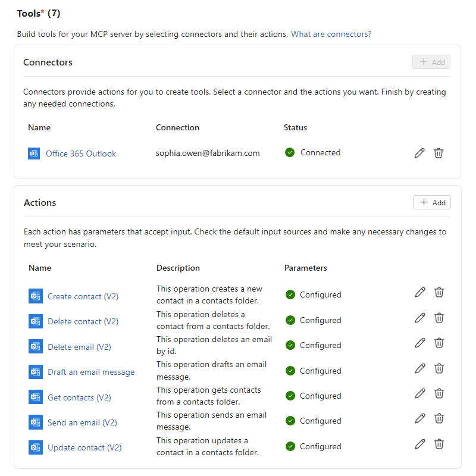Delete the Create contact (V2) action
Viewport: 476px width, 476px height.
tap(439, 292)
